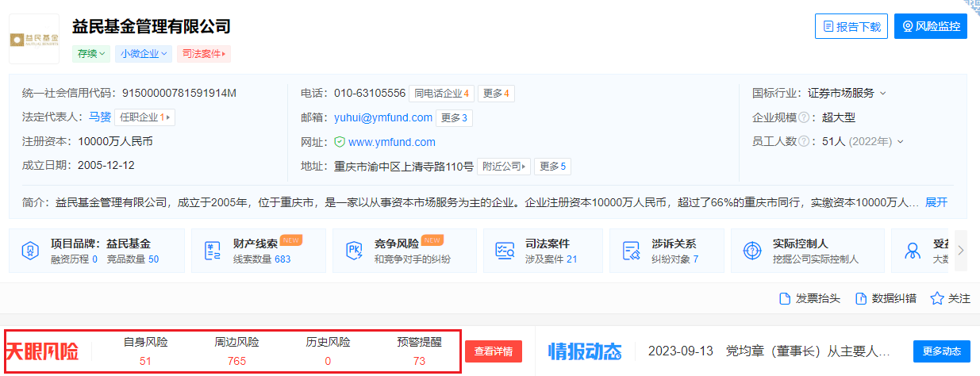Click the 财产线索 icon
980x376 pixels.
click(x=212, y=251)
